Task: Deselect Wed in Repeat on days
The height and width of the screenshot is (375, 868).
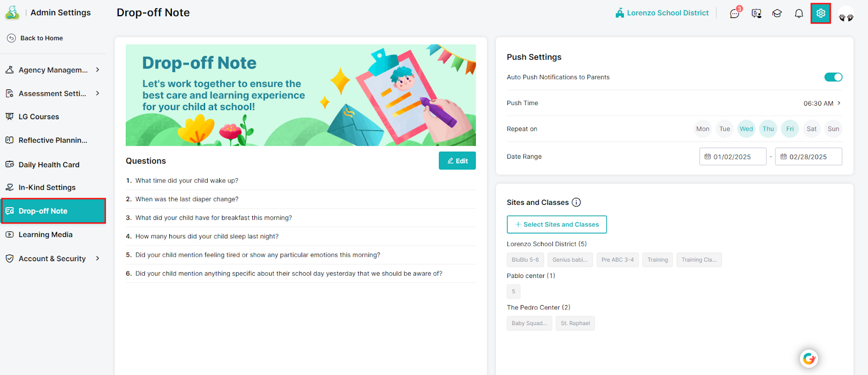Action: pos(746,129)
